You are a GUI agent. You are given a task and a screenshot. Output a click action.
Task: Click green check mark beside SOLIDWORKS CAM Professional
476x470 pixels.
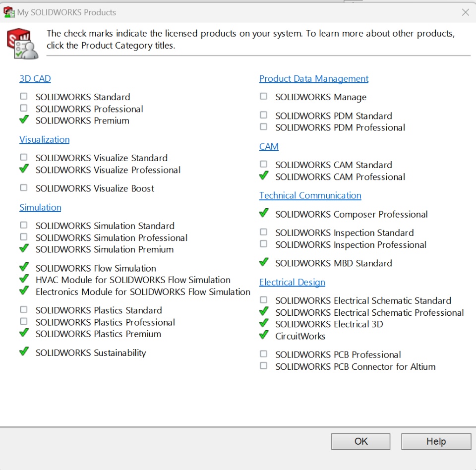coord(264,176)
